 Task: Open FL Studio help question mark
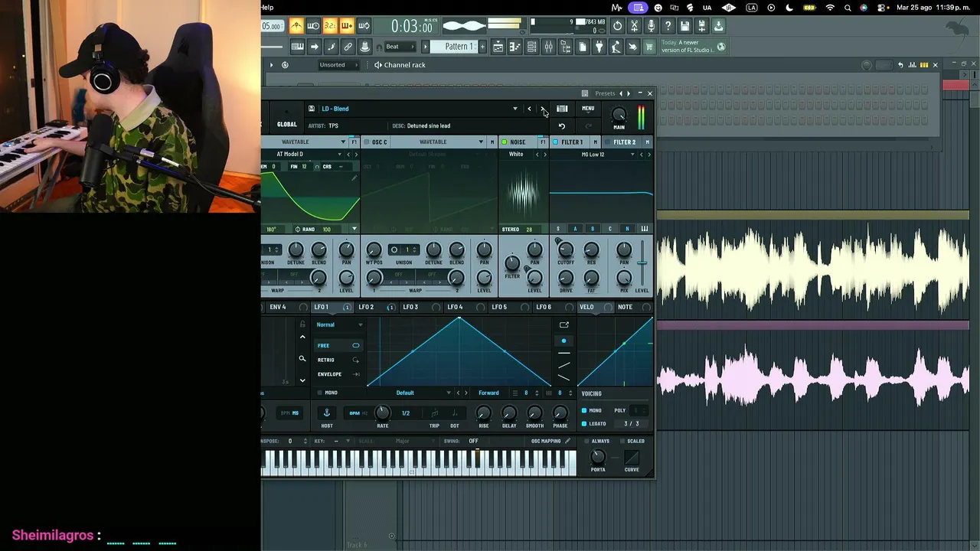click(668, 26)
